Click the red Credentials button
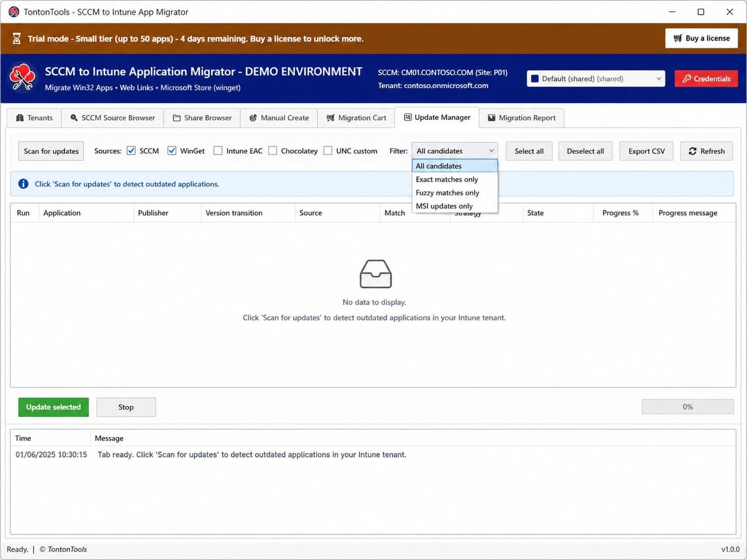The image size is (747, 560). [706, 79]
